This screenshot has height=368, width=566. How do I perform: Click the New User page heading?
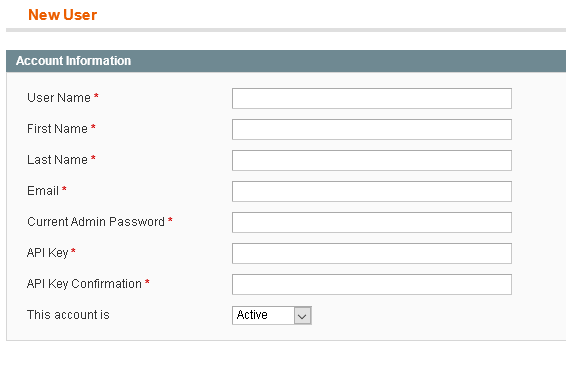62,15
